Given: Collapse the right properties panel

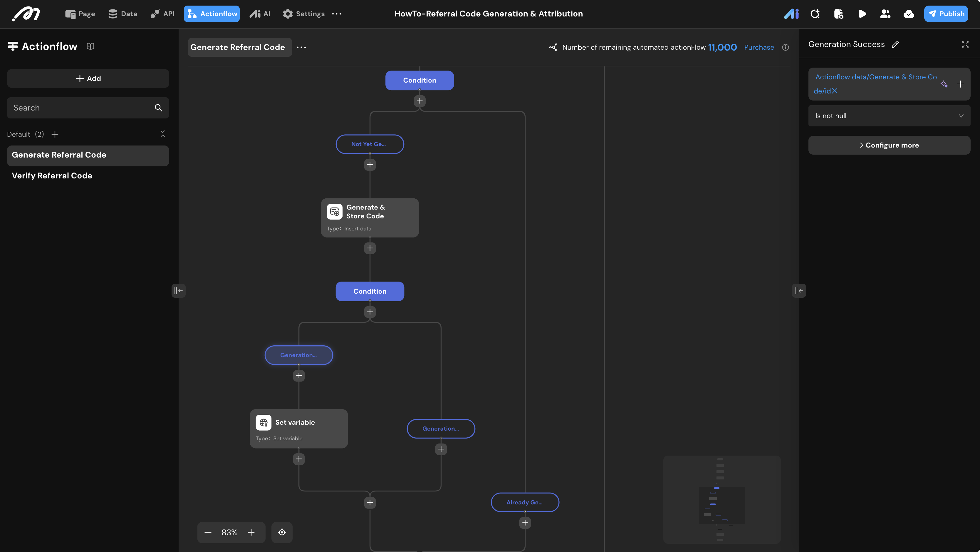Looking at the screenshot, I should pos(799,291).
